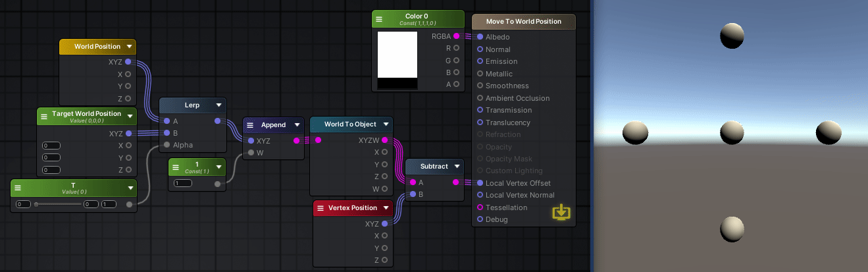This screenshot has height=272, width=868.
Task: Click the Append node output port
Action: pos(296,140)
